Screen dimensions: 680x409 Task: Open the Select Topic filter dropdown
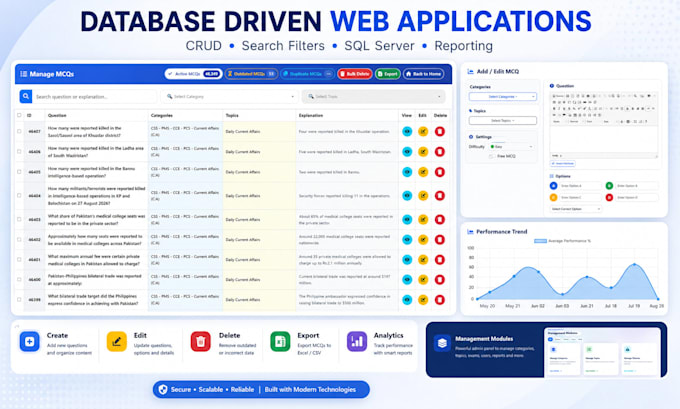(x=373, y=96)
